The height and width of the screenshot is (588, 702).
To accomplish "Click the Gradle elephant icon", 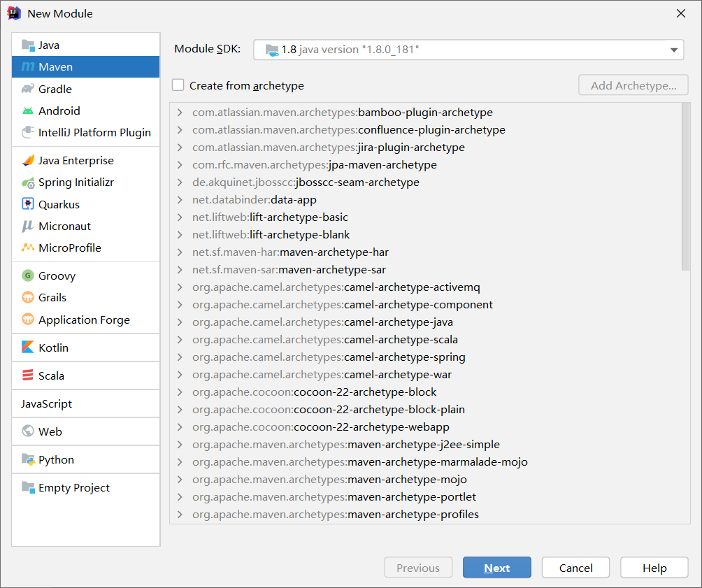I will [x=28, y=89].
